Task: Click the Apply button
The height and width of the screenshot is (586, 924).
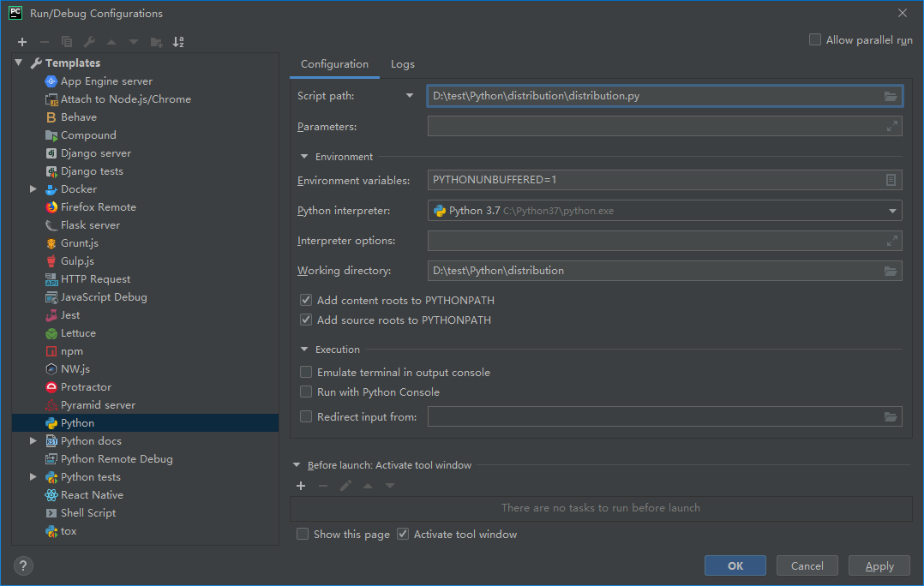Action: click(879, 565)
